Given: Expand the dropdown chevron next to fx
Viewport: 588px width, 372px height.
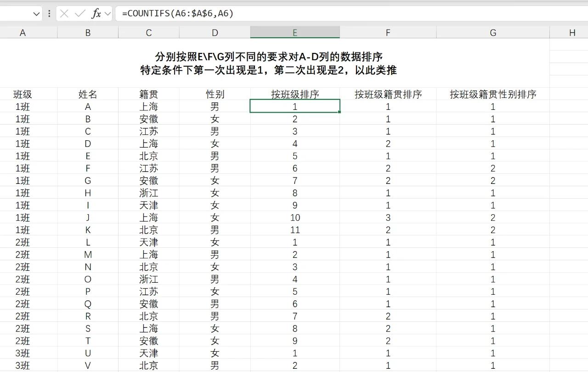Looking at the screenshot, I should point(108,14).
